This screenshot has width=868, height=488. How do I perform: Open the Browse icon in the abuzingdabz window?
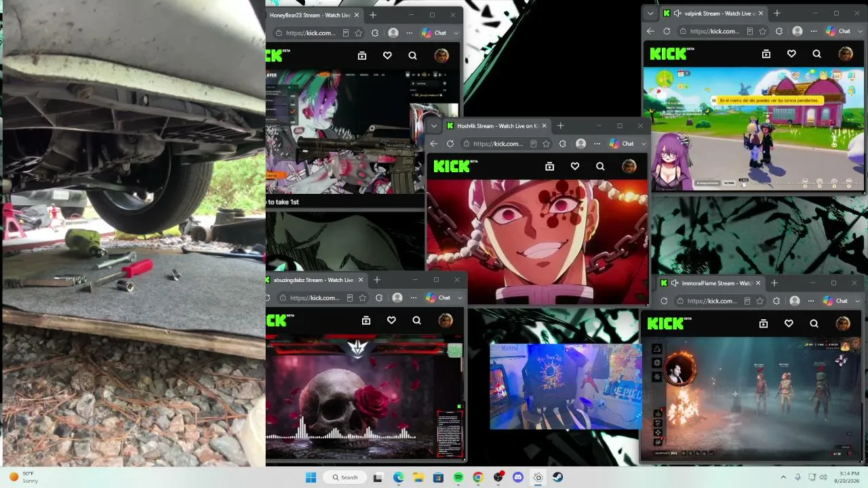(x=366, y=321)
